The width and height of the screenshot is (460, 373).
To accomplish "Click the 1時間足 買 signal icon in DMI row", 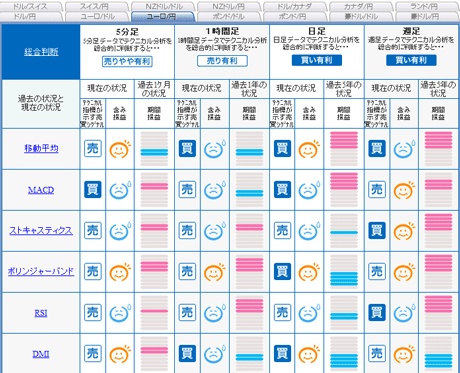I will point(187,353).
